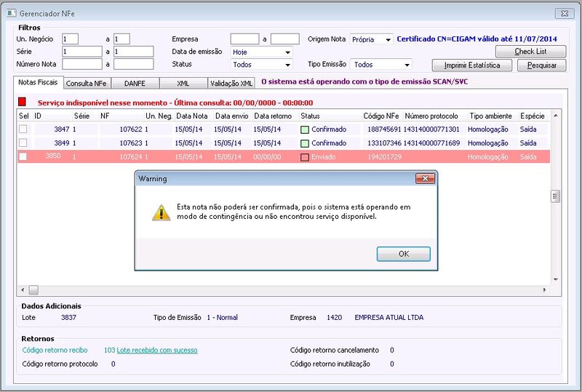This screenshot has width=582, height=392.
Task: Click the certificate validity text
Action: (x=477, y=39)
